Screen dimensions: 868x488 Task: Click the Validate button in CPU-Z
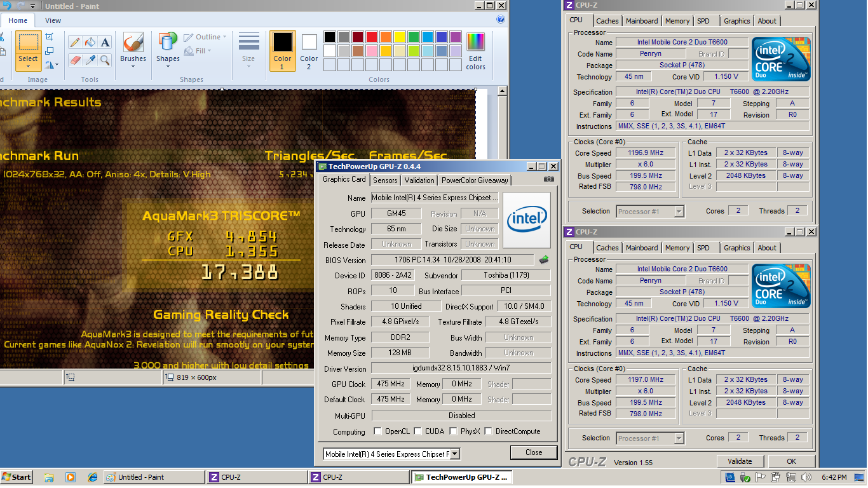tap(740, 461)
